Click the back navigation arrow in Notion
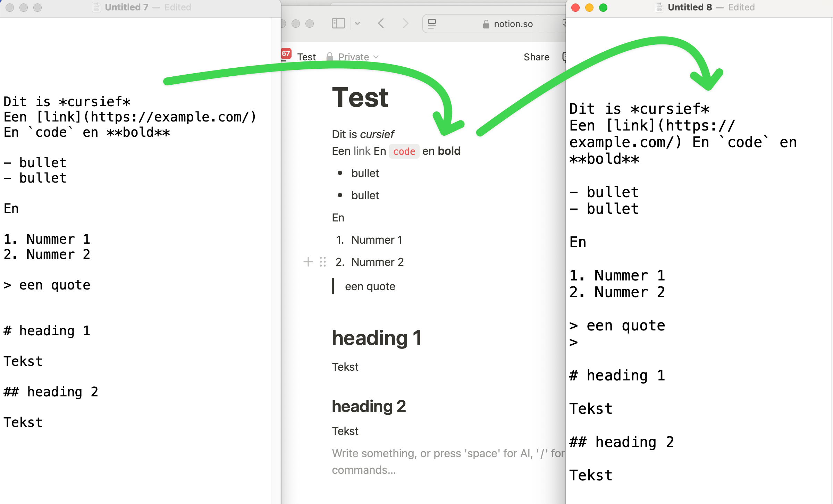The width and height of the screenshot is (833, 504). [x=381, y=24]
